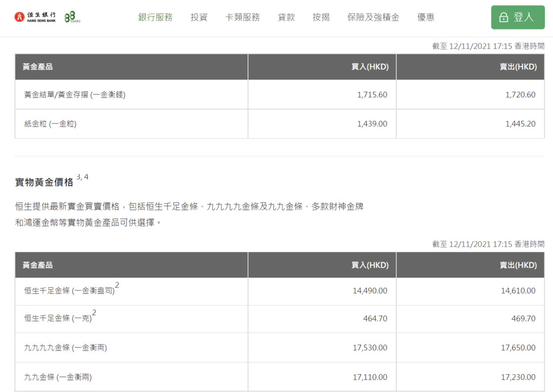
Task: Open the 貸款 navigation menu
Action: click(286, 17)
